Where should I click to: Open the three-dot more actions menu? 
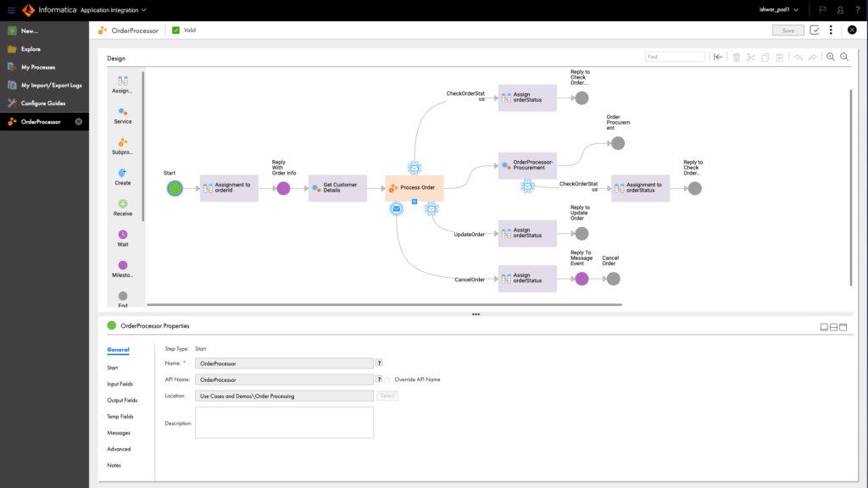[831, 30]
